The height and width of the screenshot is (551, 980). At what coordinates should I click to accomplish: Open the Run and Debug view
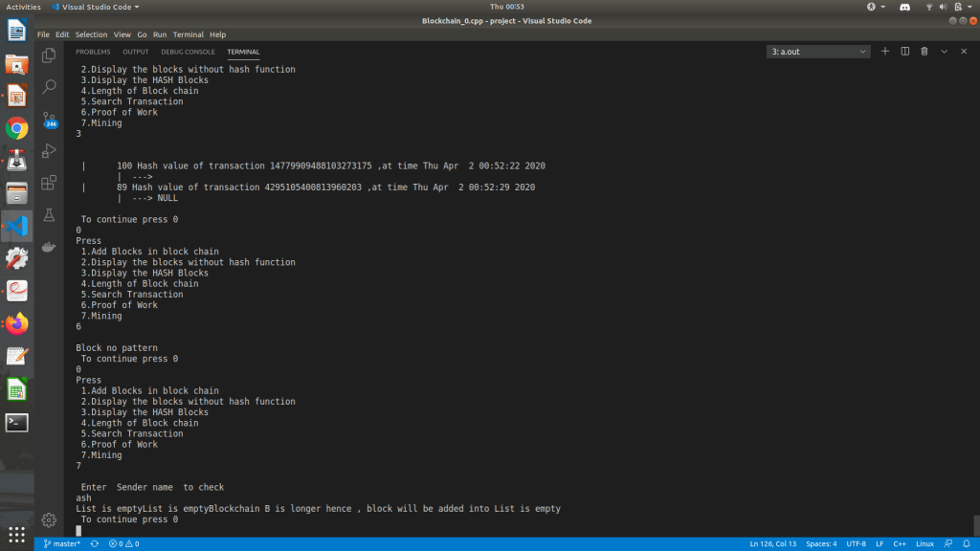pos(49,150)
